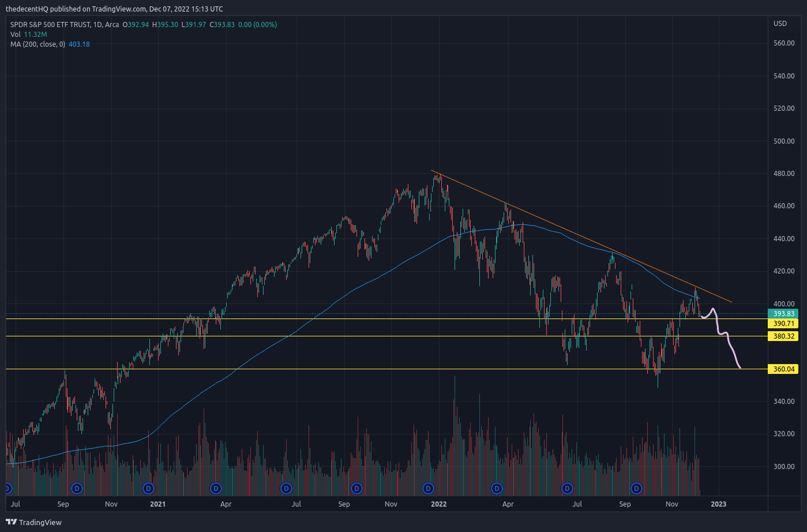This screenshot has width=807, height=532.
Task: Click the 440.00 price axis label
Action: click(x=784, y=239)
